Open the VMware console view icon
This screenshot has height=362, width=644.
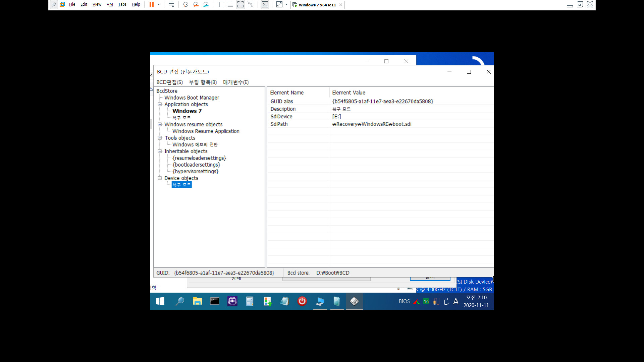point(265,5)
